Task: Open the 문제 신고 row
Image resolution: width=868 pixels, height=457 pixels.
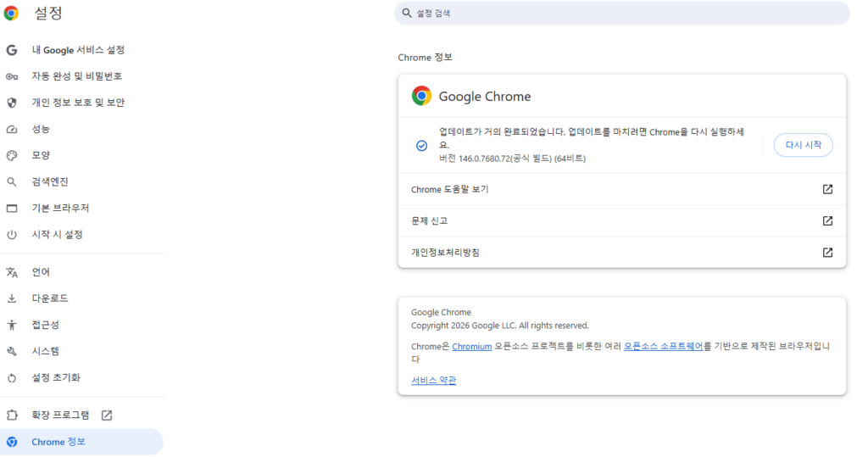Action: pos(621,221)
